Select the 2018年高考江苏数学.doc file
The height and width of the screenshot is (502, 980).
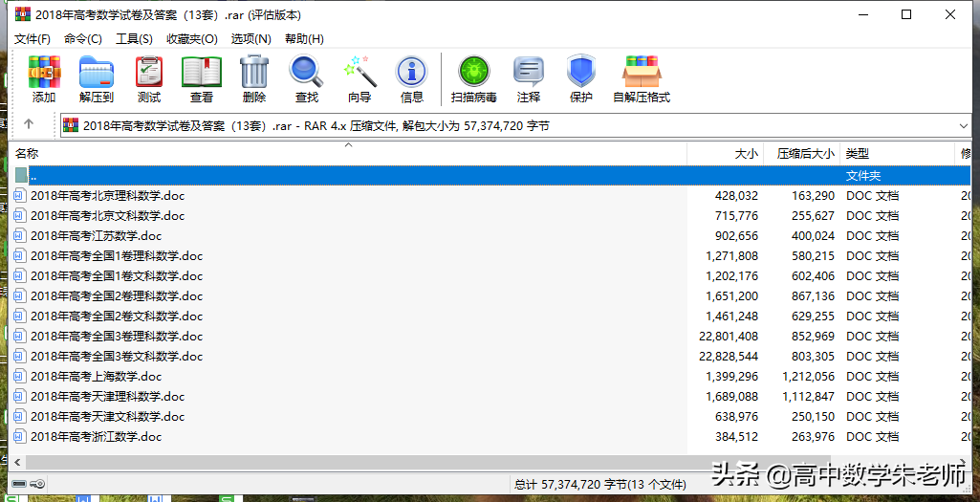(97, 236)
